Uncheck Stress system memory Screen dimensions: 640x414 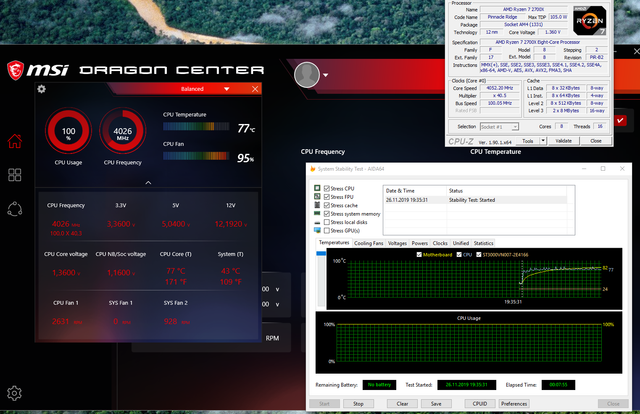click(x=327, y=214)
